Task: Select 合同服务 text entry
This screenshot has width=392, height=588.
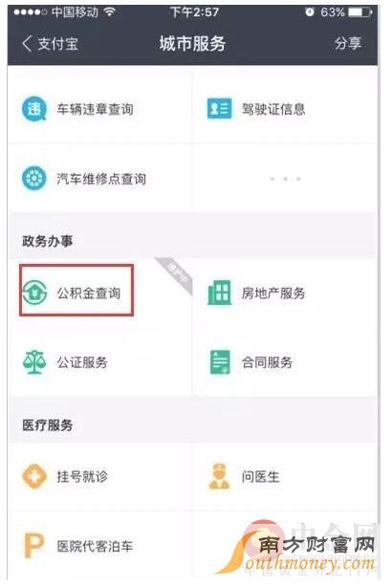Action: click(267, 362)
